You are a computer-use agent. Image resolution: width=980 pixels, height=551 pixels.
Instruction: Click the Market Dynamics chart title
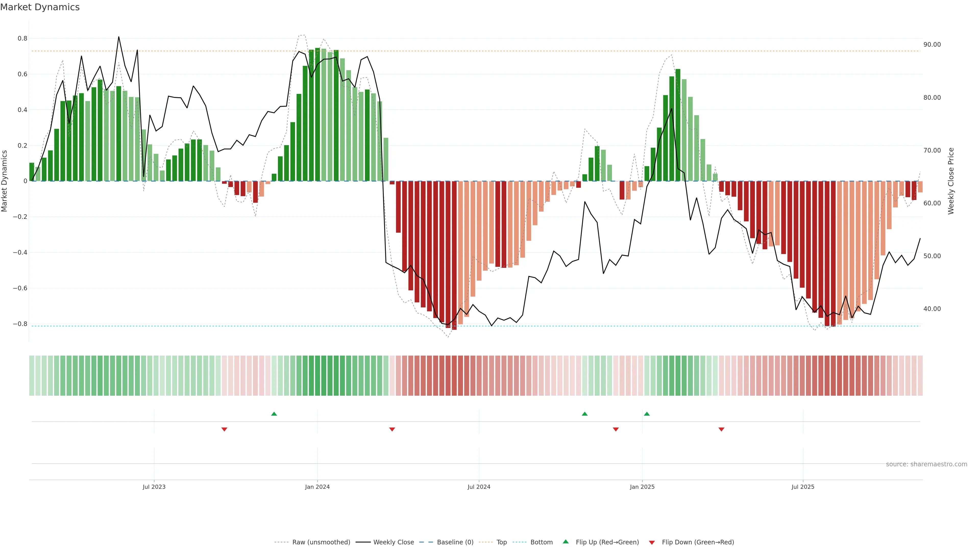pos(40,7)
